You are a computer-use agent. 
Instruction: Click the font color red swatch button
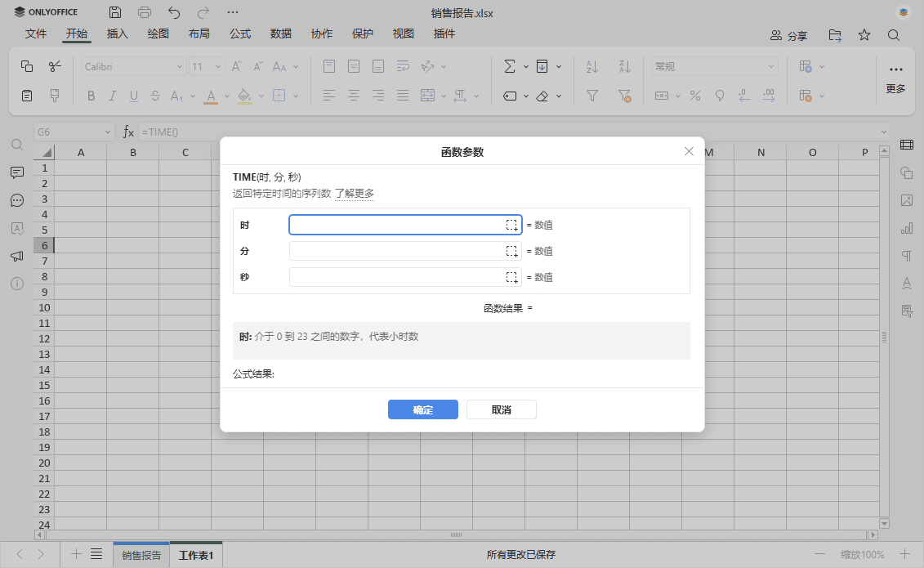[210, 96]
